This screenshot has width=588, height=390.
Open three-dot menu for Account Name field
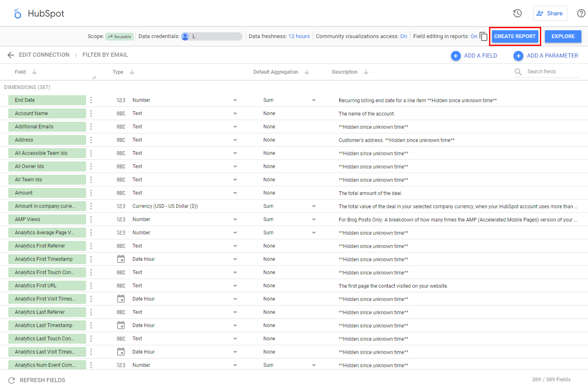(x=91, y=113)
